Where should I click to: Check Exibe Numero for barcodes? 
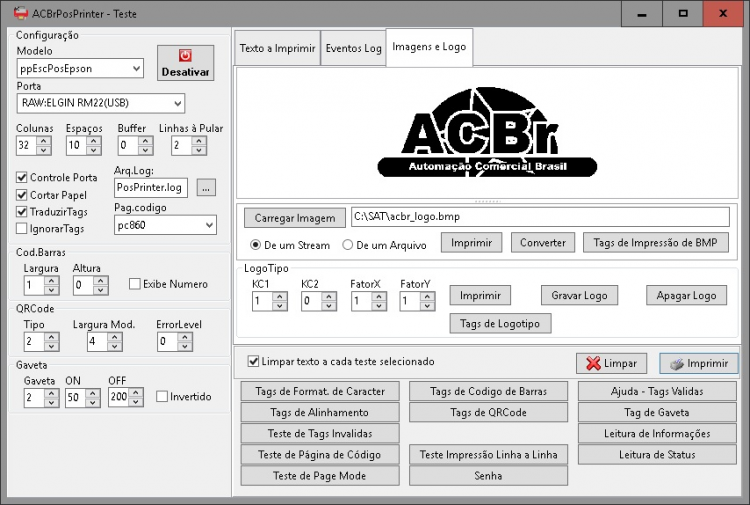[134, 284]
